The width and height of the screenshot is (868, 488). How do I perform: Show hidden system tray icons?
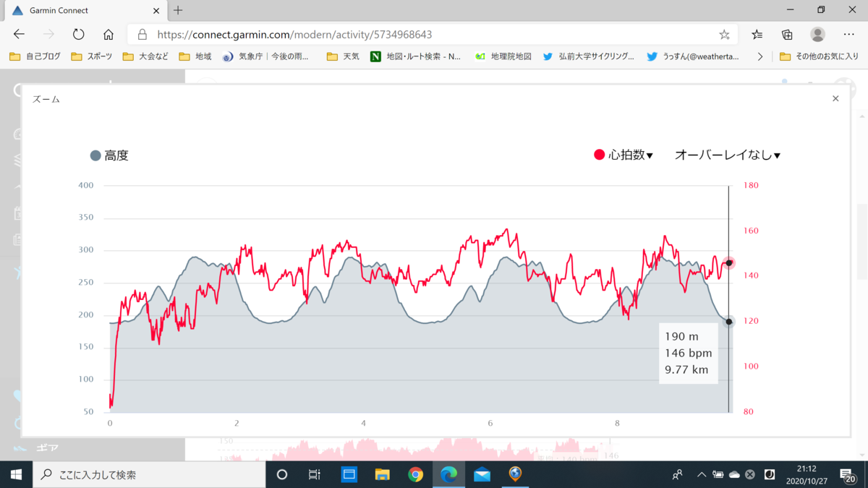[x=701, y=474]
